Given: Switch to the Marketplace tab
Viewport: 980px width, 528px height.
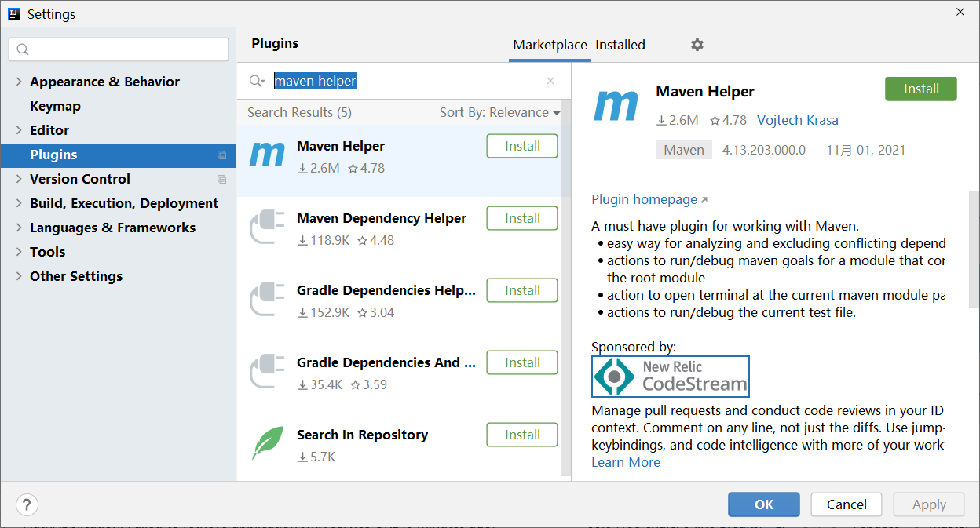Looking at the screenshot, I should 550,45.
